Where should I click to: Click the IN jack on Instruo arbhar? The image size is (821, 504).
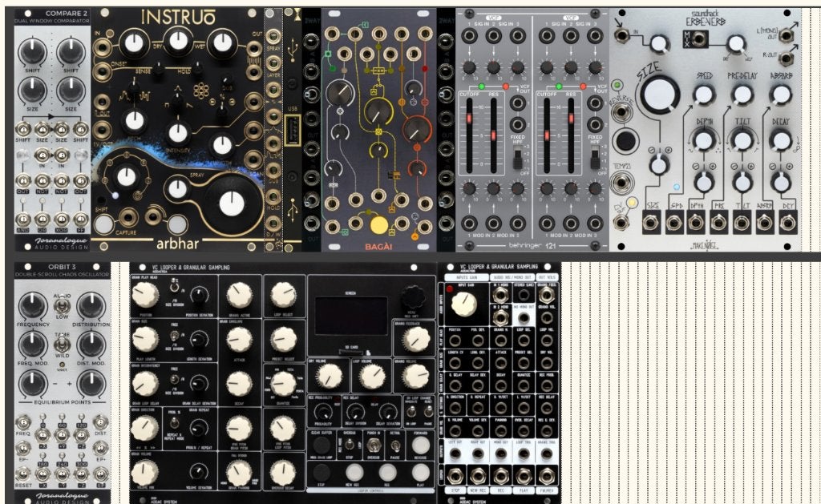102,47
